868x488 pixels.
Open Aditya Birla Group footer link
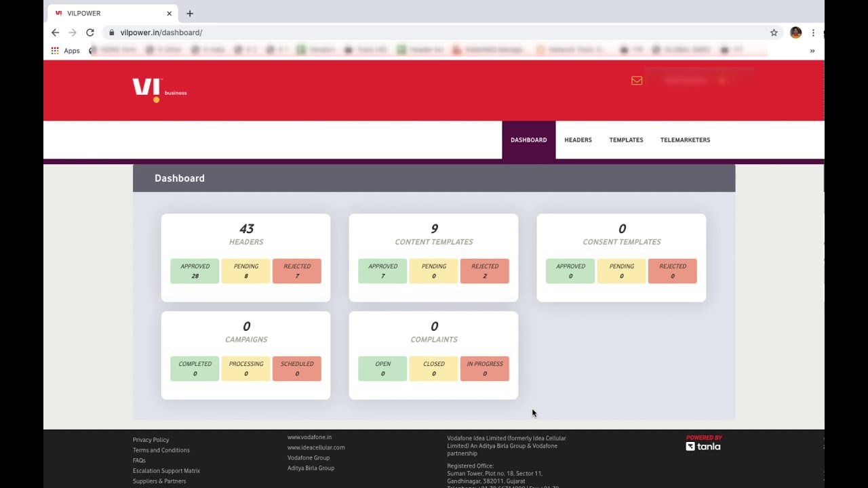coord(311,468)
